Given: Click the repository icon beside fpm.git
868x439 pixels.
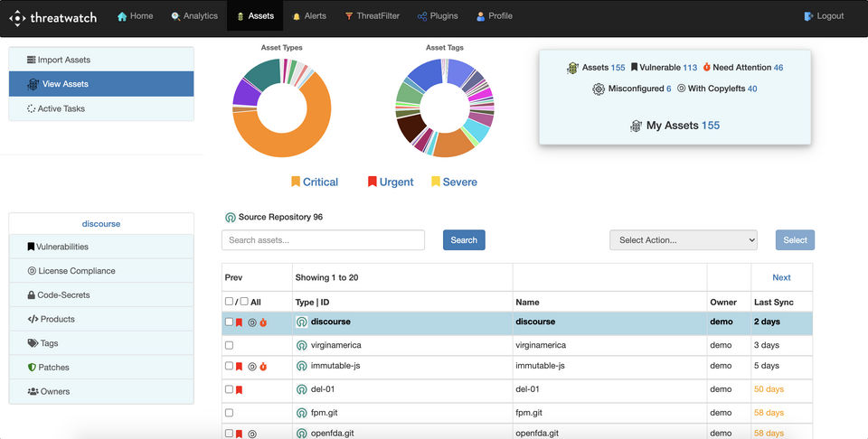Looking at the screenshot, I should 302,413.
